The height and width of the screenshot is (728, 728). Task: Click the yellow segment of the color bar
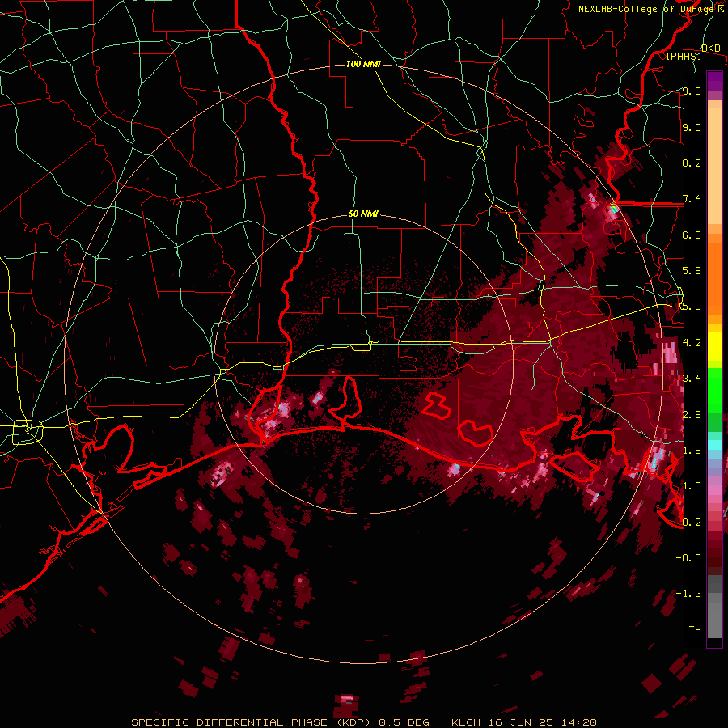[x=714, y=346]
